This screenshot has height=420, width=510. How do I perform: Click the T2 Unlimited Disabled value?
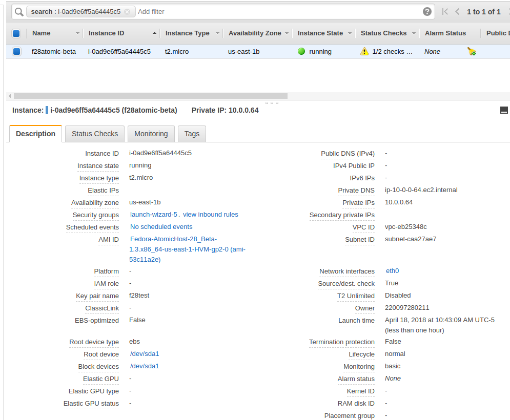[398, 296]
